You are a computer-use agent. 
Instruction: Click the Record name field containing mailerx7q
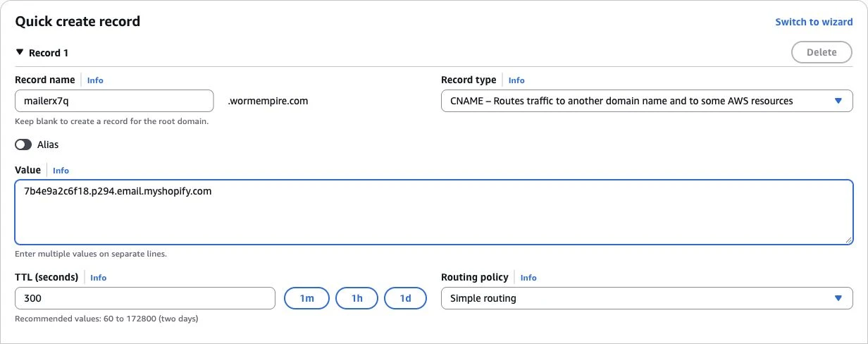pos(114,101)
